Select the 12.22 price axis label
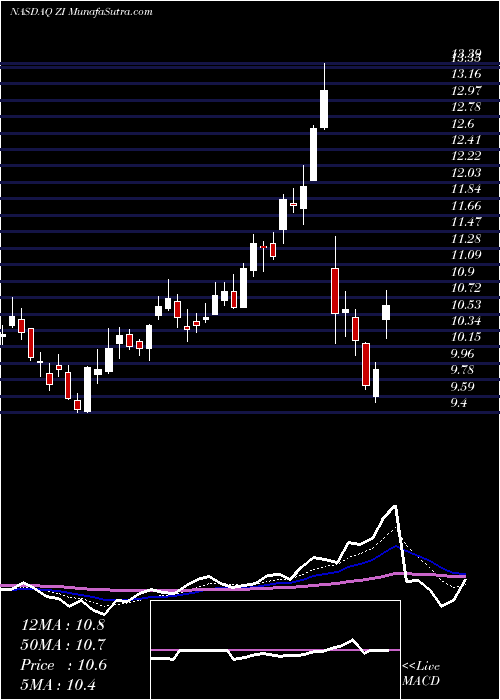500x700 pixels. tap(466, 156)
